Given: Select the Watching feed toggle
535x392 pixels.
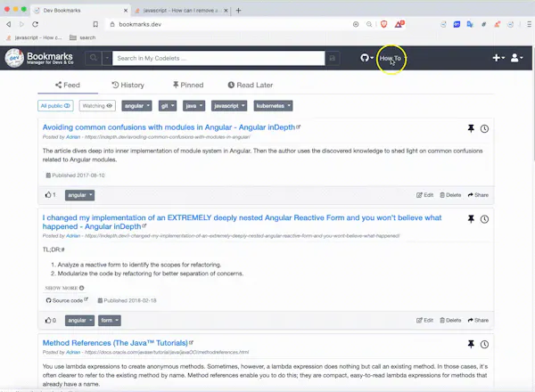Looking at the screenshot, I should [97, 106].
